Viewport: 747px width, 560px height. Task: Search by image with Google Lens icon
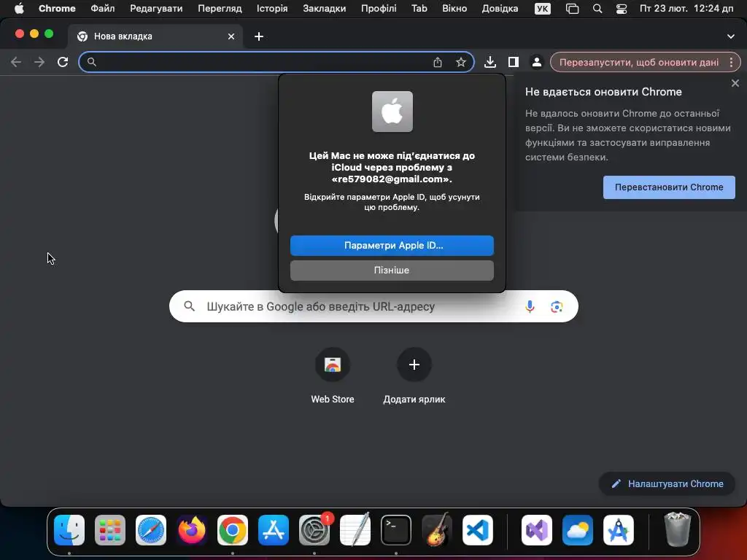click(x=557, y=306)
